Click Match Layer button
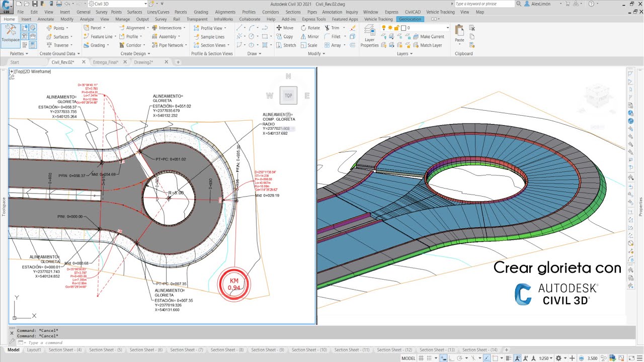 (x=427, y=45)
